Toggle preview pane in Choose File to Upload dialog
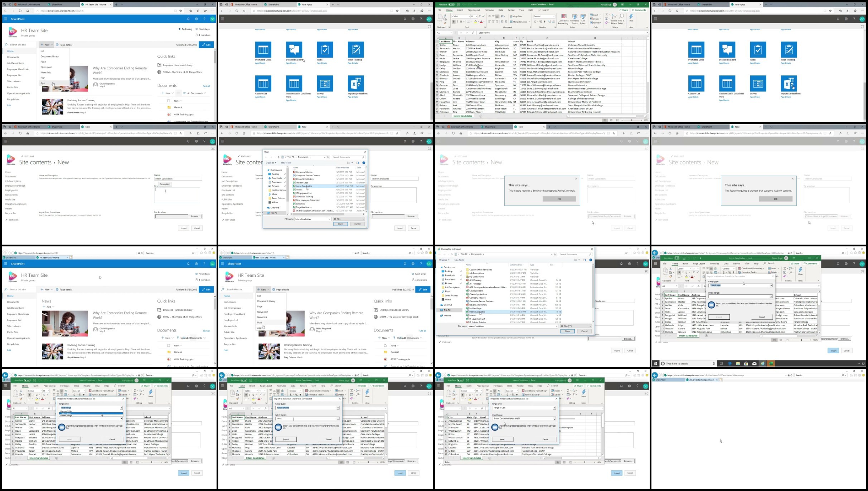 click(585, 260)
